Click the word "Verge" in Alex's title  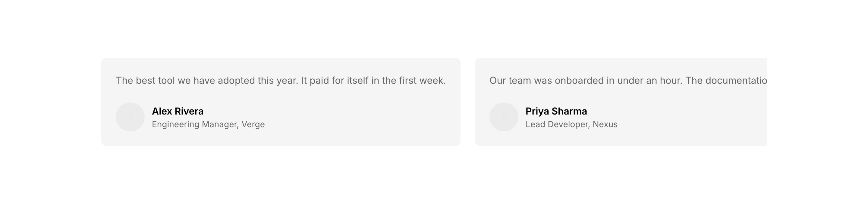click(x=253, y=124)
